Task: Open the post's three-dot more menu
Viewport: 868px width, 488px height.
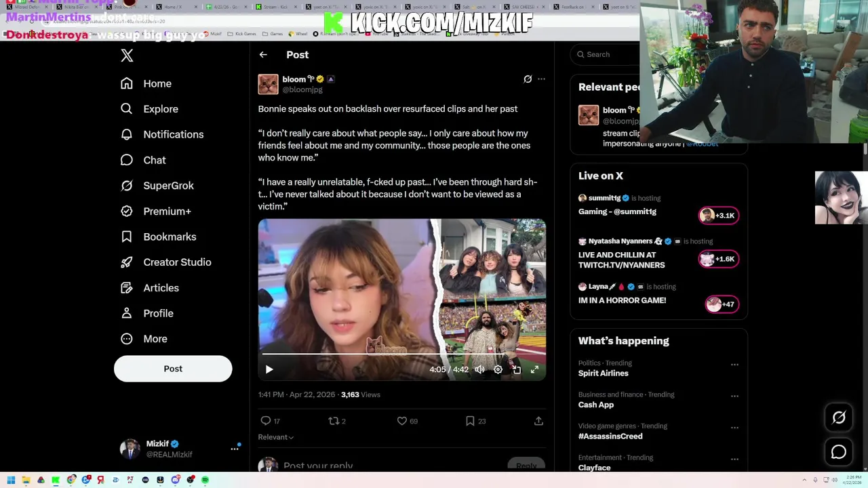Action: pyautogui.click(x=541, y=79)
